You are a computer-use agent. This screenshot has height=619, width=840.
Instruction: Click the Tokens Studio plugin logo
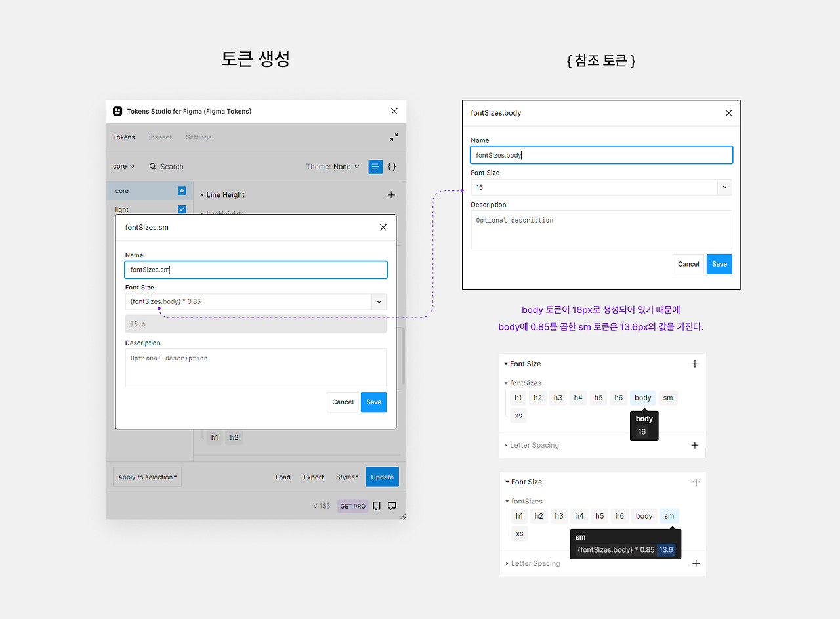click(x=117, y=111)
